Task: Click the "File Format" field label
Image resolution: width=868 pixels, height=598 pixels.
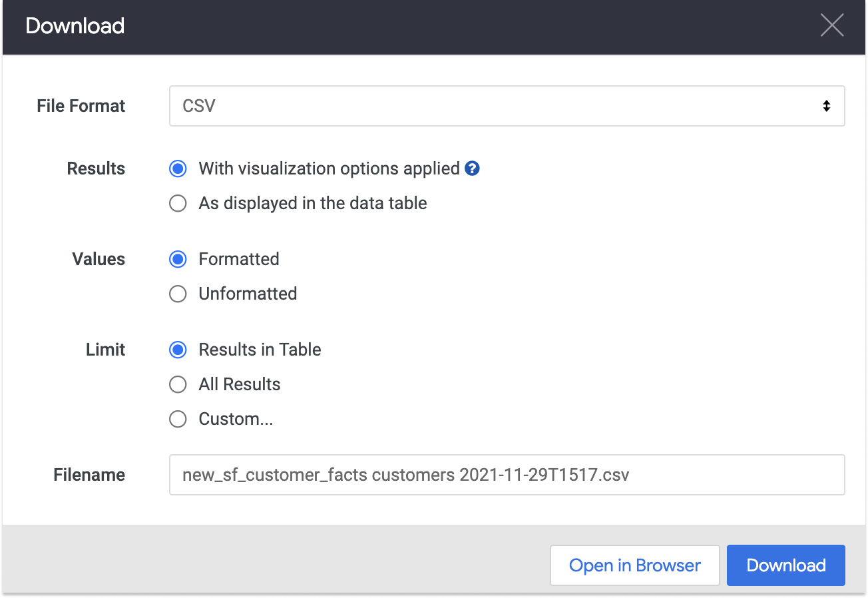Action: pyautogui.click(x=81, y=106)
